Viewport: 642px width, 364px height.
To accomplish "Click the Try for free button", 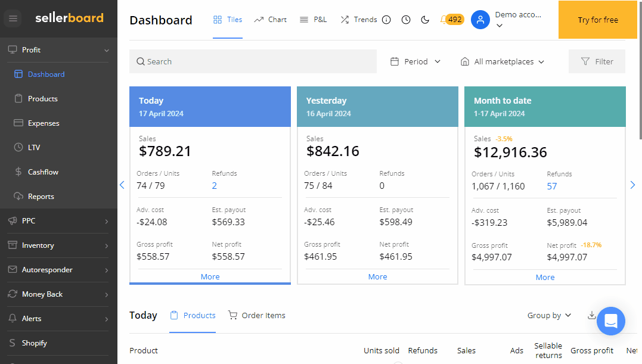I will [598, 20].
